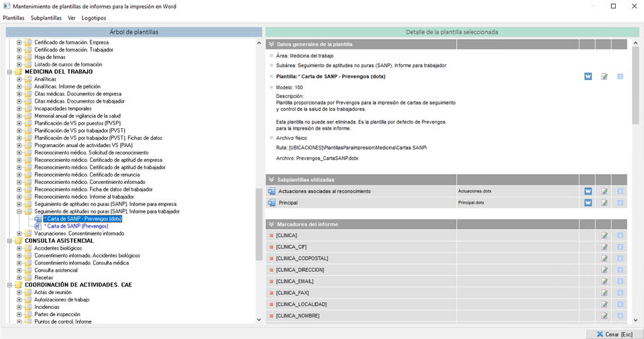Select Actas de reunión tree item
644x339 pixels.
pos(52,292)
